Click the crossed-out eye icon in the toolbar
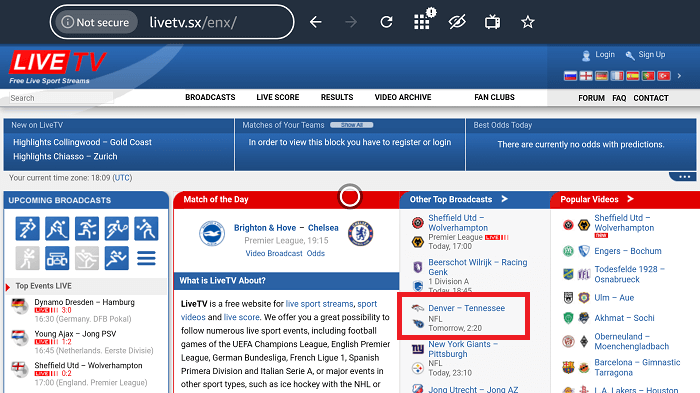Viewport: 700px width, 393px height. coord(457,22)
